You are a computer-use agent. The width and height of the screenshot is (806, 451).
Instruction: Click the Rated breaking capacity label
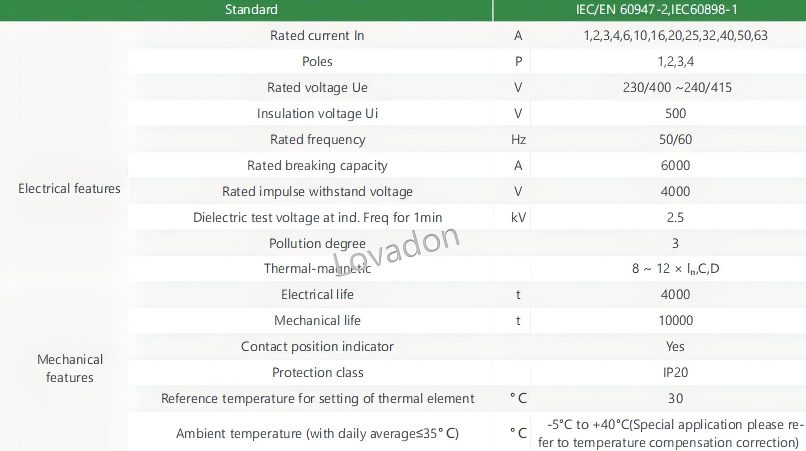tap(317, 166)
